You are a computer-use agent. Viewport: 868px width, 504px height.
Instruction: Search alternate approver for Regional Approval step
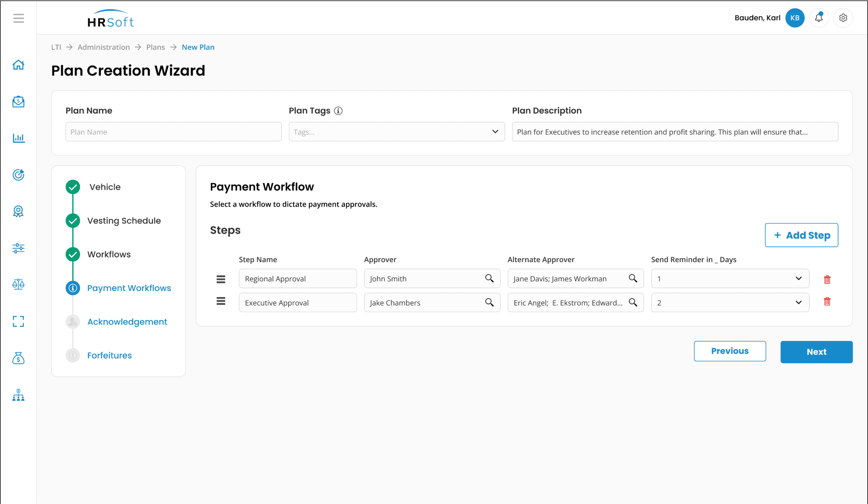(633, 279)
